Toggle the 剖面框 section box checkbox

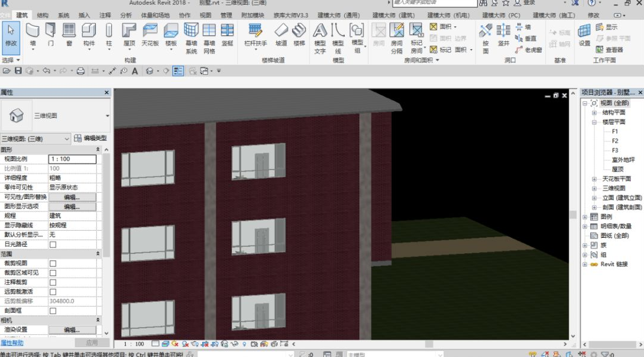53,310
